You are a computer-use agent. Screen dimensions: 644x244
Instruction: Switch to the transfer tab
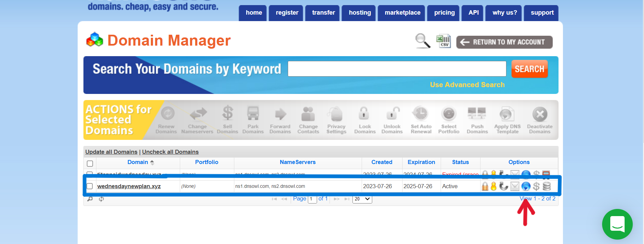pos(323,13)
